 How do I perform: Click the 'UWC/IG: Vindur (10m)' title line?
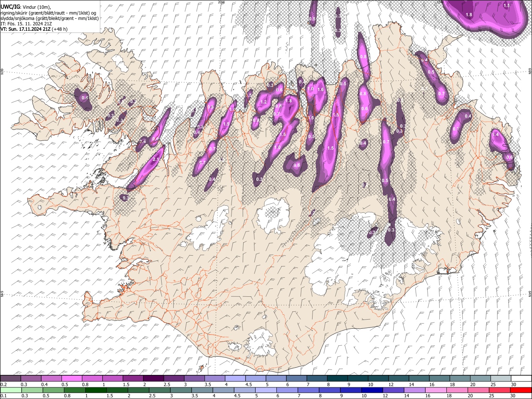click(x=25, y=7)
